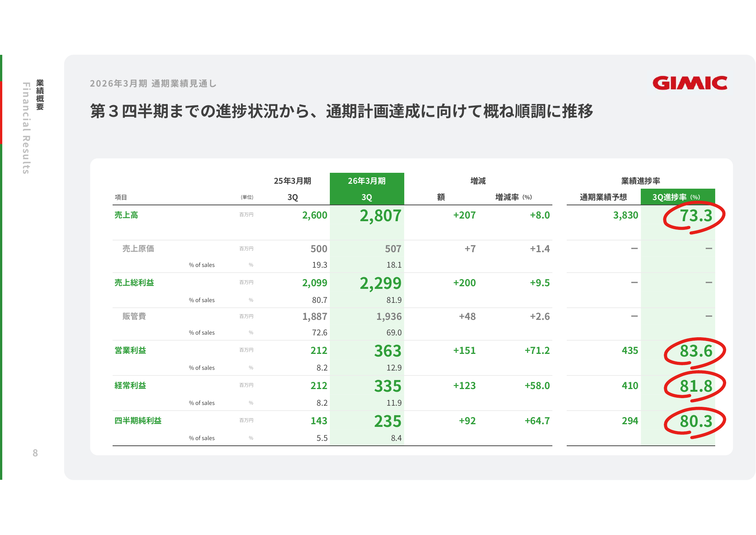Click the 3,830 full-year sales forecast

click(x=625, y=216)
